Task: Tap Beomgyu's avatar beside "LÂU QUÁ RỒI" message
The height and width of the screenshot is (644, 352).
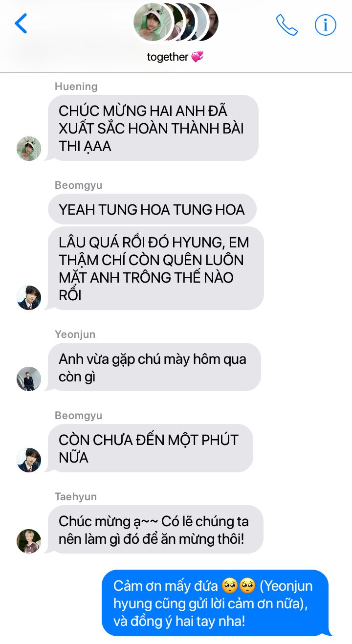Action: (x=29, y=298)
